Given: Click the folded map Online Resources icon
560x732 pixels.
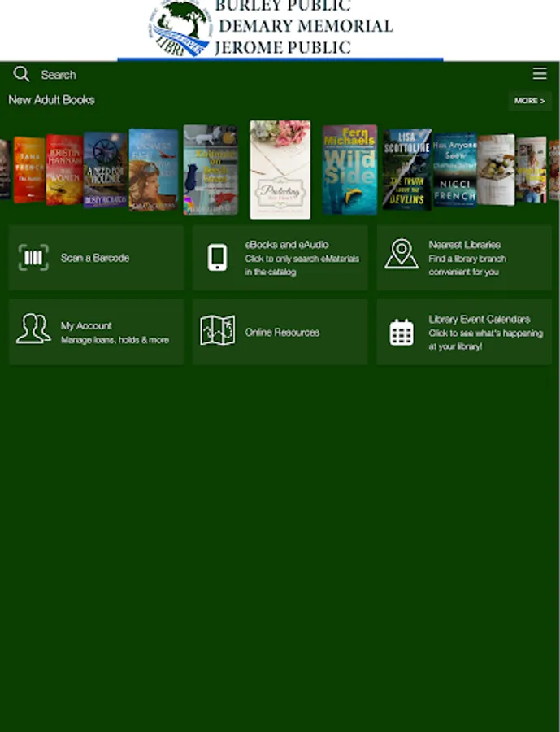Looking at the screenshot, I should tap(218, 330).
